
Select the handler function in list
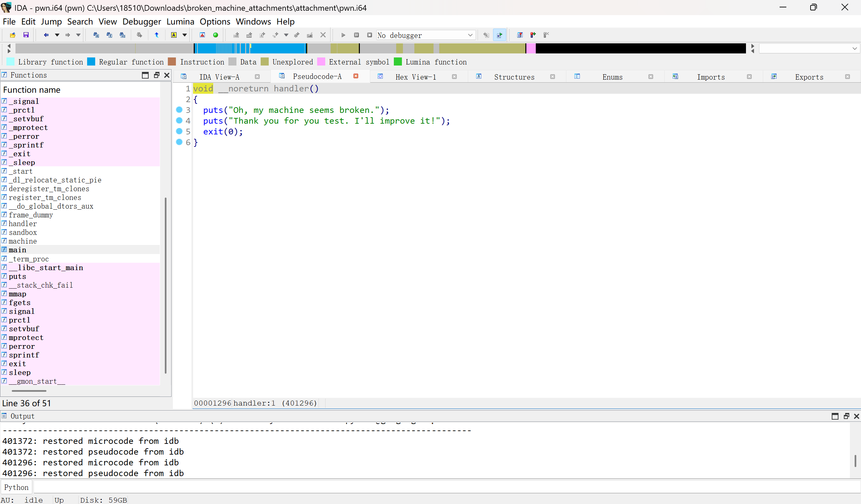pyautogui.click(x=23, y=223)
